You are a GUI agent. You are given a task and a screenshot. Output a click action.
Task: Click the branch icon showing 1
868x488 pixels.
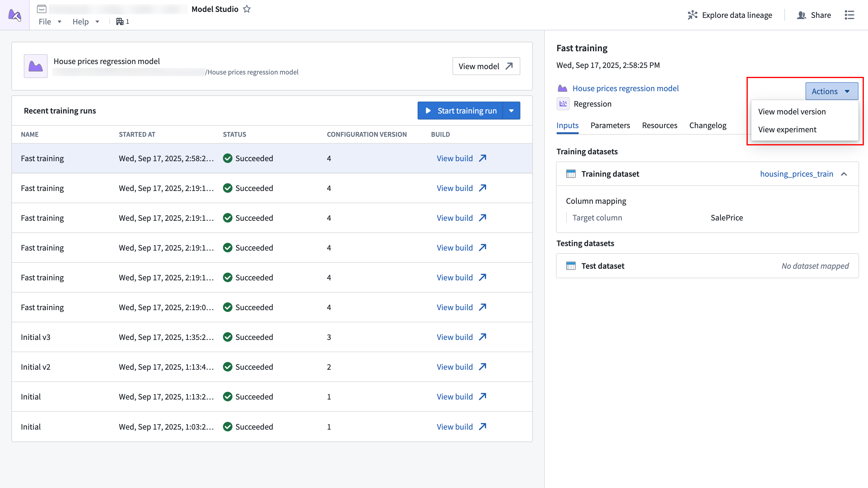click(x=122, y=21)
